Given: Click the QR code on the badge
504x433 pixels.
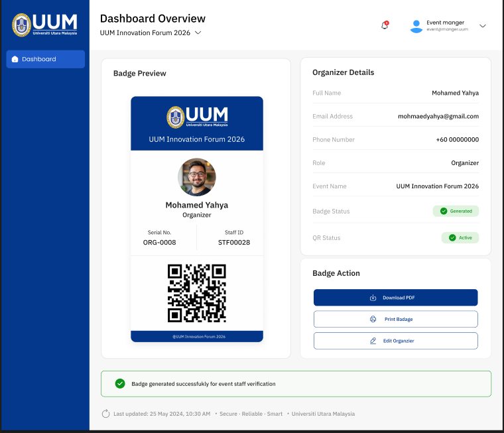Looking at the screenshot, I should coord(197,293).
